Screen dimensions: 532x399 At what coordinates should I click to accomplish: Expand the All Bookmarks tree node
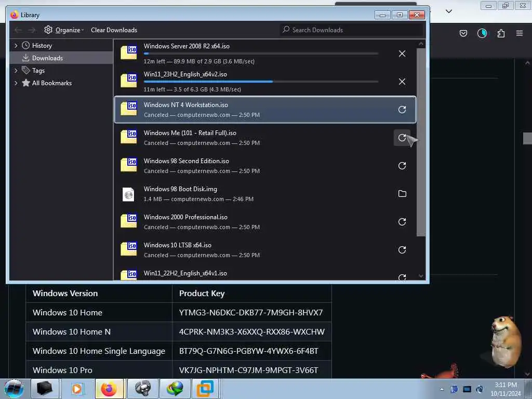coord(16,83)
